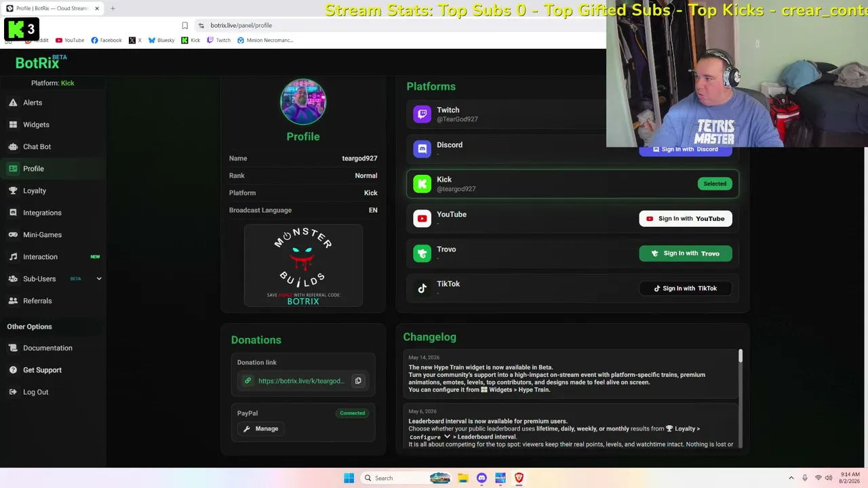
Task: Click the Trovo platform logo icon
Action: [422, 253]
